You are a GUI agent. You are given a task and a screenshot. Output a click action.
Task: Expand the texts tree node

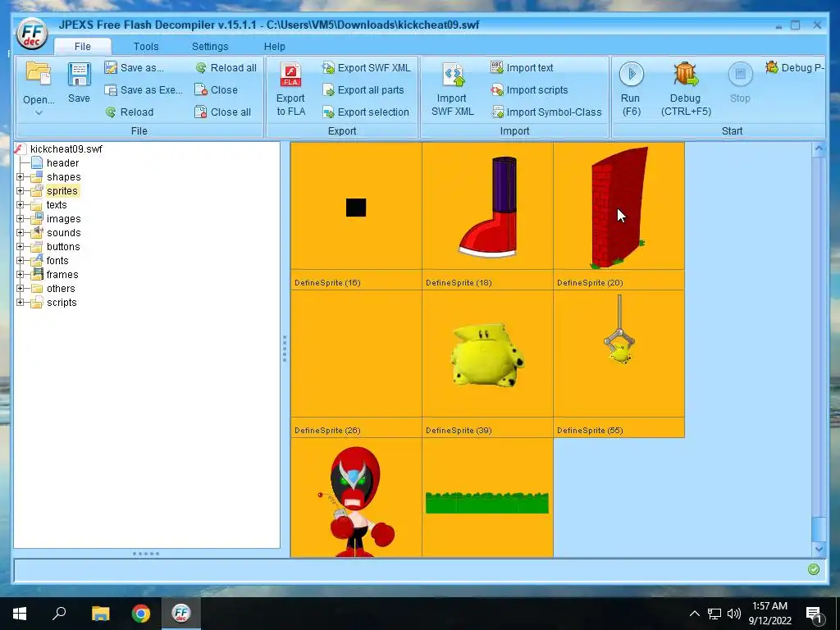pyautogui.click(x=20, y=204)
